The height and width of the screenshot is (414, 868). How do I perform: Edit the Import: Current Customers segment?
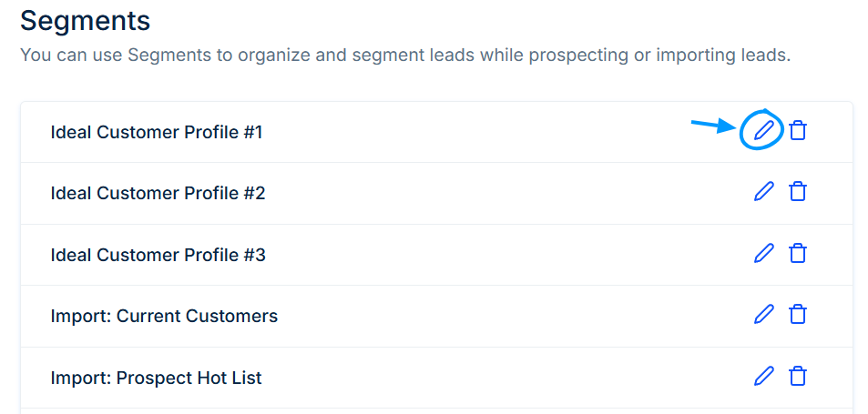click(x=763, y=314)
